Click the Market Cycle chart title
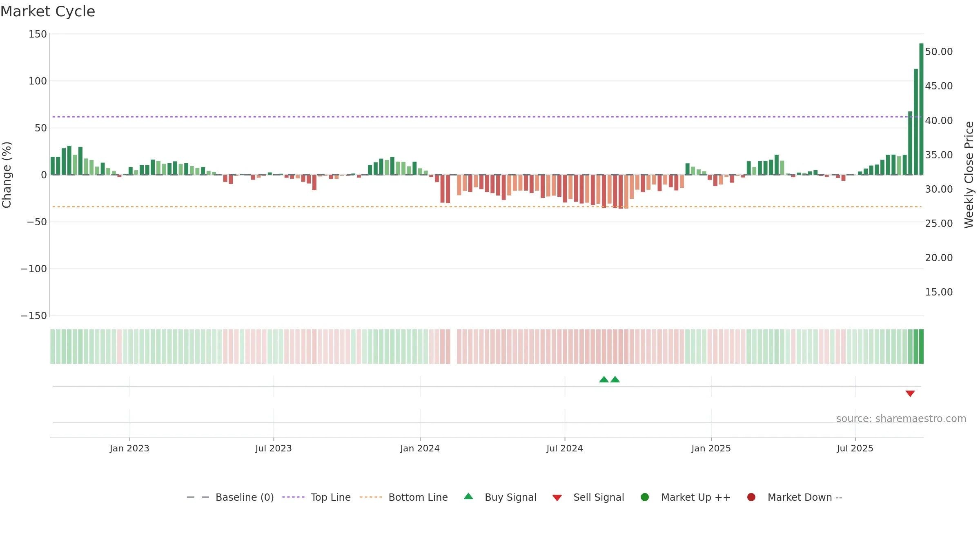Screen dimensions: 980x551 pyautogui.click(x=48, y=11)
